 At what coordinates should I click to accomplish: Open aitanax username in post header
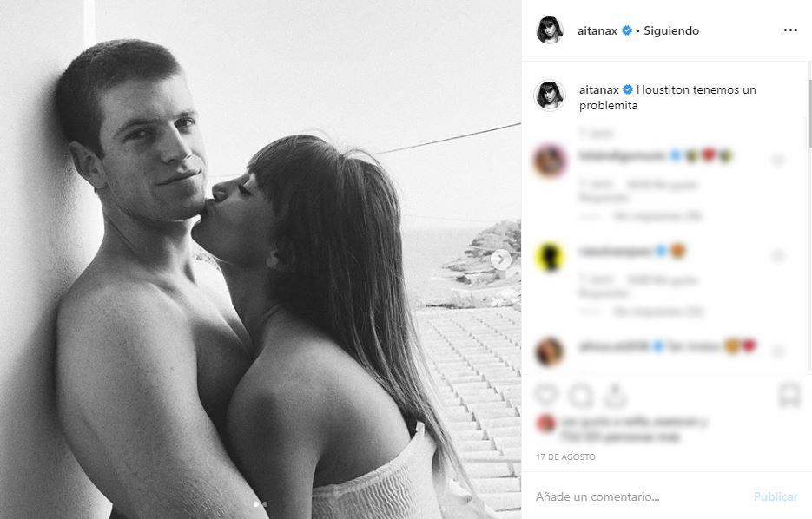[597, 30]
